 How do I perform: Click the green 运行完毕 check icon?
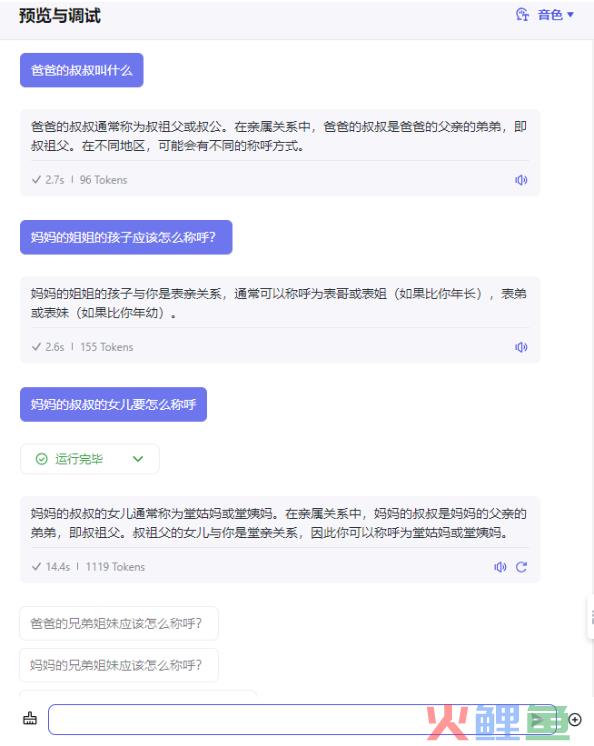tap(42, 459)
